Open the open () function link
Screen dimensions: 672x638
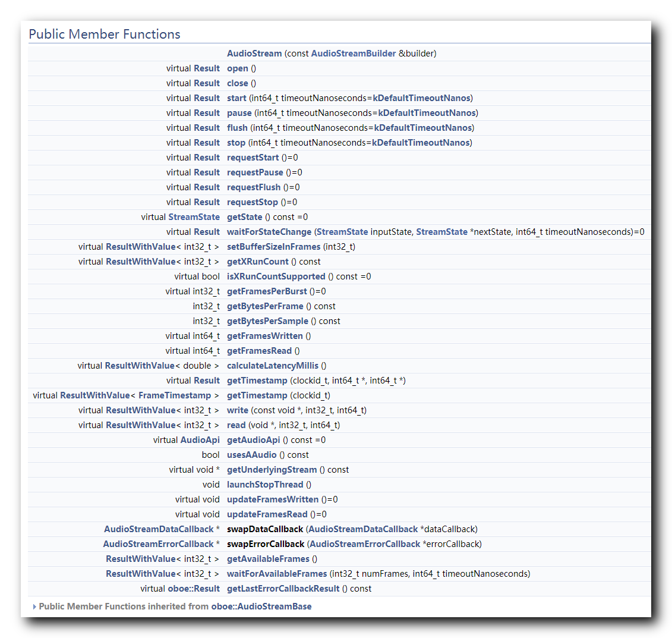point(238,68)
